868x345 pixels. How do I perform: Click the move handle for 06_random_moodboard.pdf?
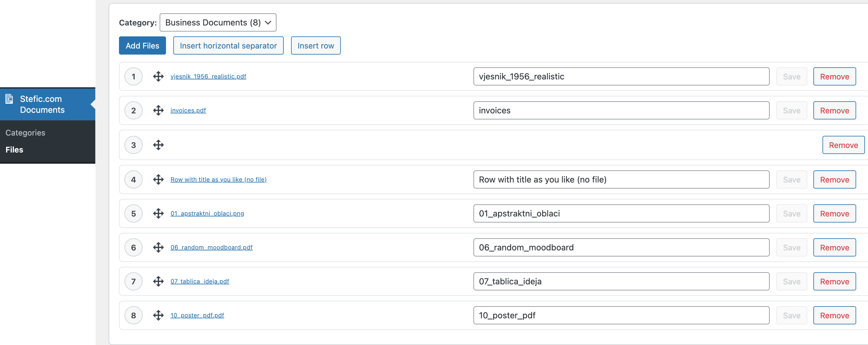click(158, 247)
